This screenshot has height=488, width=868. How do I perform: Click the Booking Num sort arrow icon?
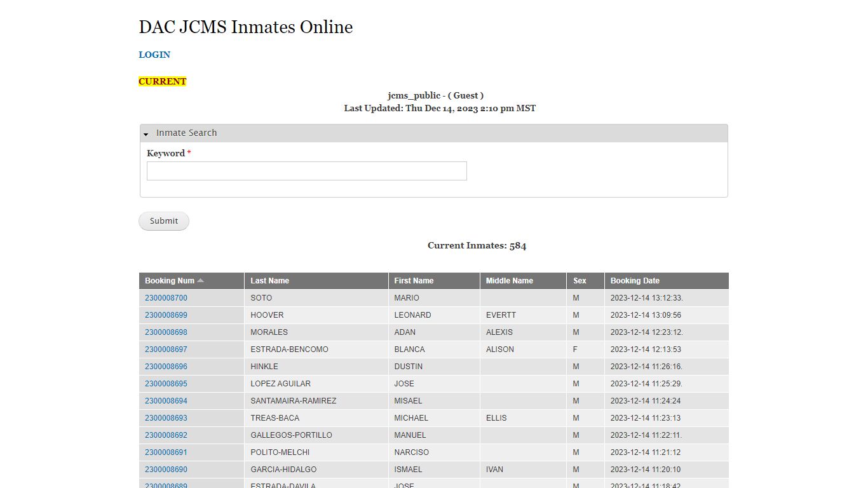201,280
